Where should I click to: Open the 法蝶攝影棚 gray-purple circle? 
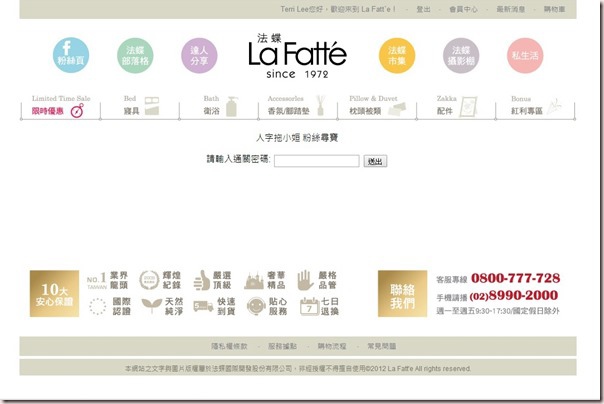click(x=461, y=55)
